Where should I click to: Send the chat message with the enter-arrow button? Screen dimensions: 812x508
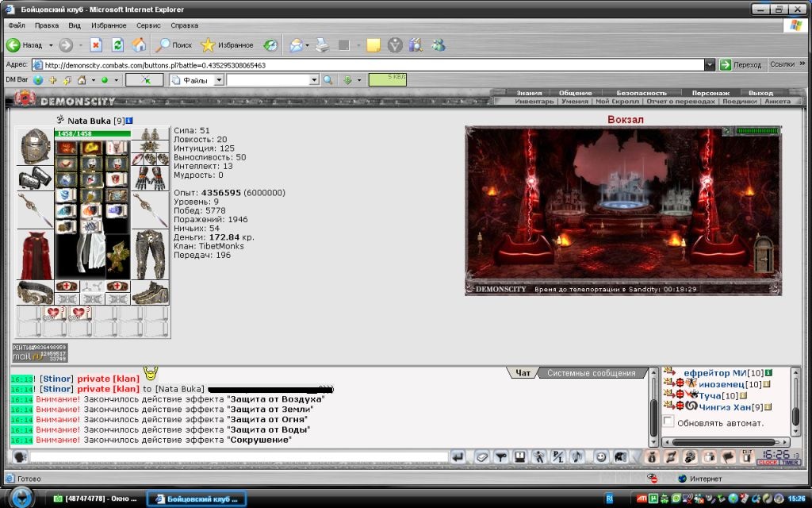point(458,457)
